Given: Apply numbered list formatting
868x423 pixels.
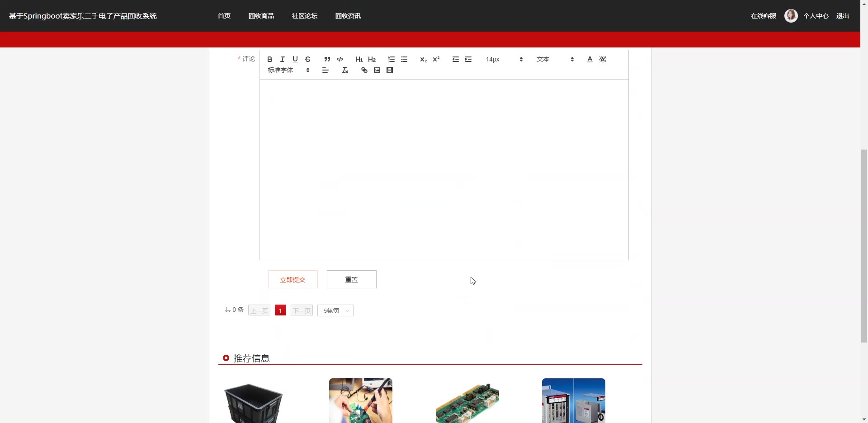Looking at the screenshot, I should [x=392, y=59].
